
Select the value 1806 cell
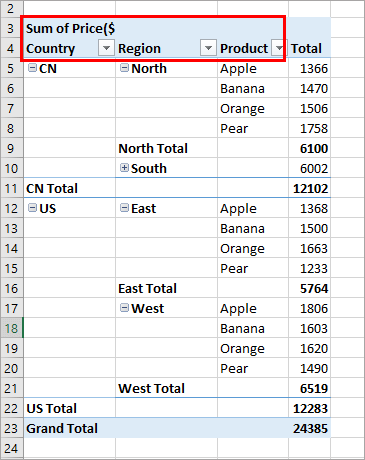pos(309,308)
